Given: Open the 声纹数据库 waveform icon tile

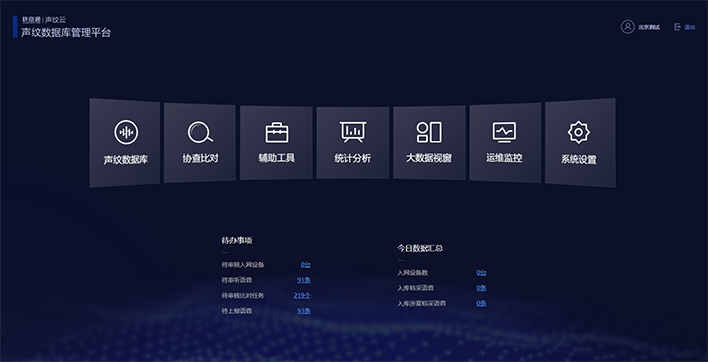Looking at the screenshot, I should click(125, 143).
